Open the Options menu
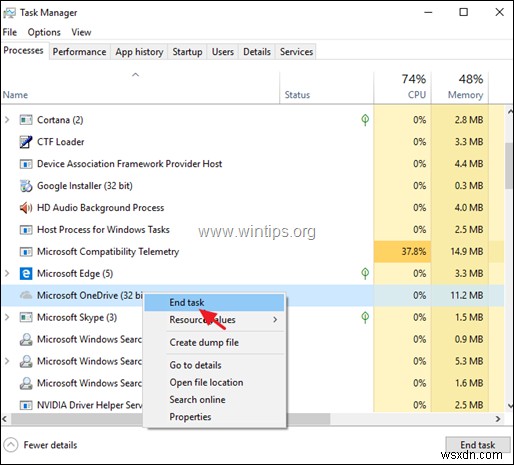The height and width of the screenshot is (465, 514). tap(44, 32)
